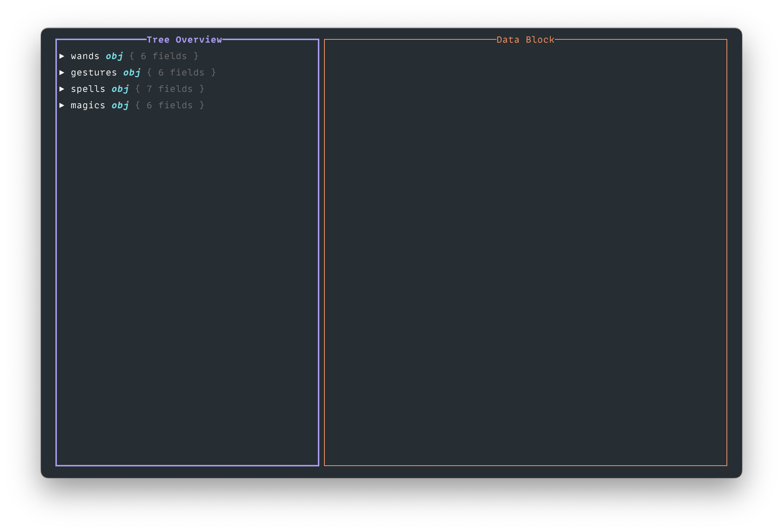Expand the magics node triangle
This screenshot has height=532, width=783.
(62, 105)
